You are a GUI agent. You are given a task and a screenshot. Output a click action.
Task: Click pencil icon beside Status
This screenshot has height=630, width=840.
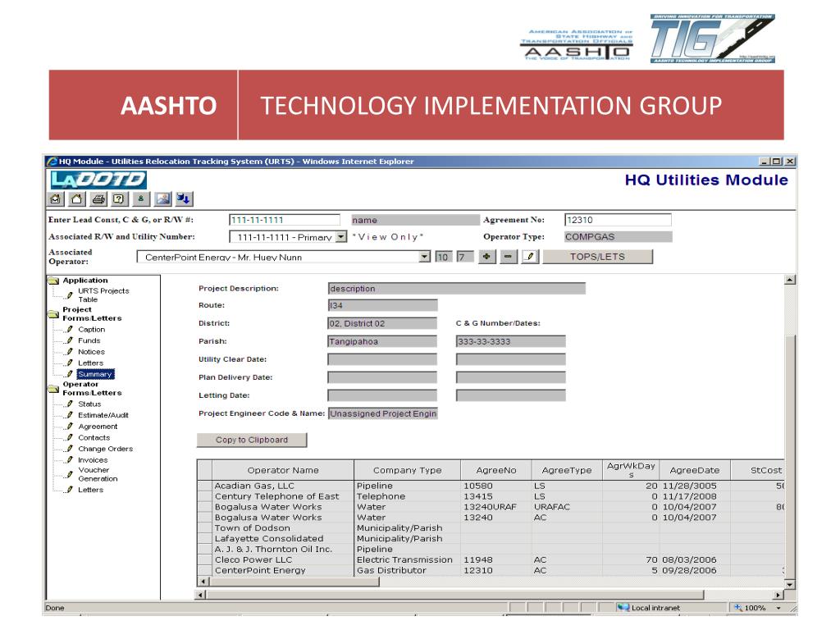[70, 404]
